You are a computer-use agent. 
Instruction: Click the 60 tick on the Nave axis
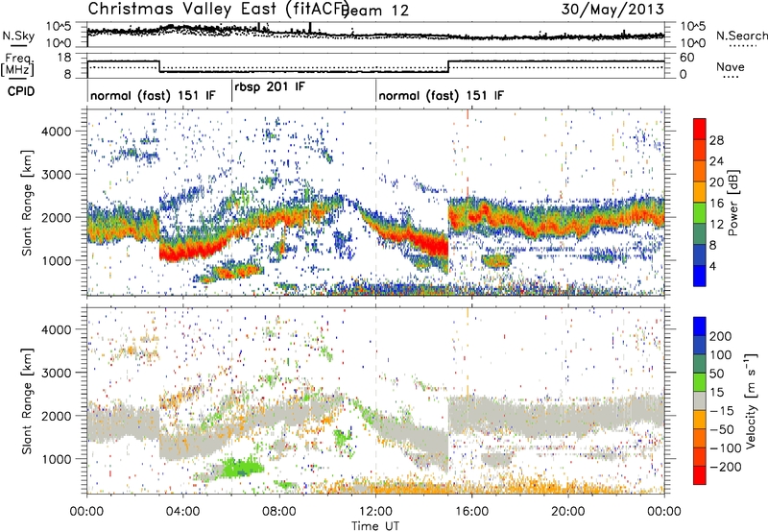click(x=686, y=58)
